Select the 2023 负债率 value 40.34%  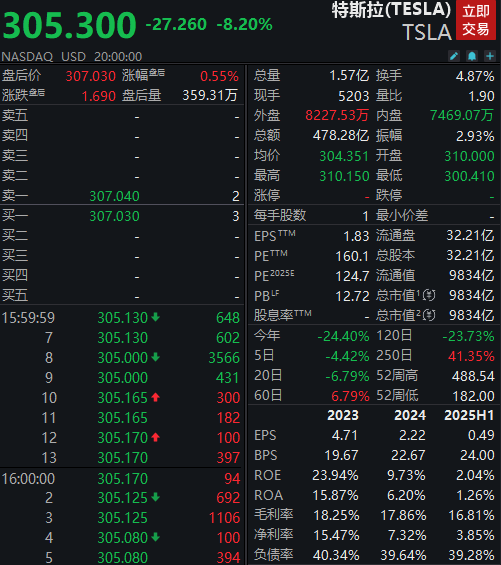pyautogui.click(x=336, y=555)
